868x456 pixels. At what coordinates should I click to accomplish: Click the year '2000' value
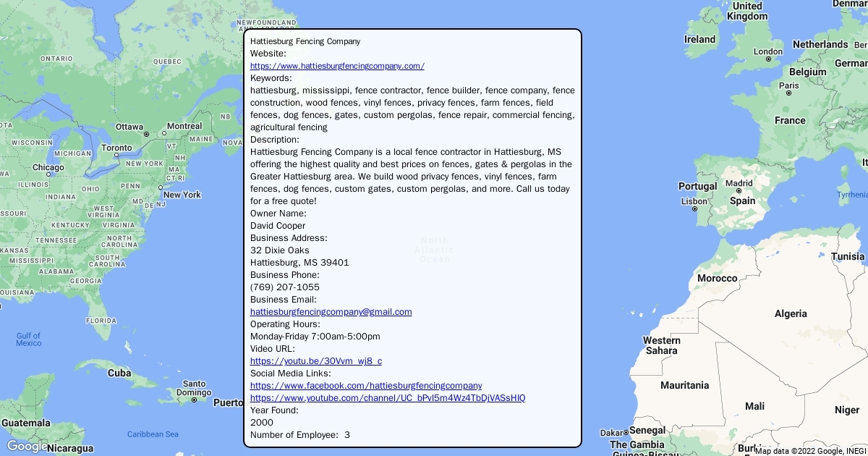pos(262,423)
